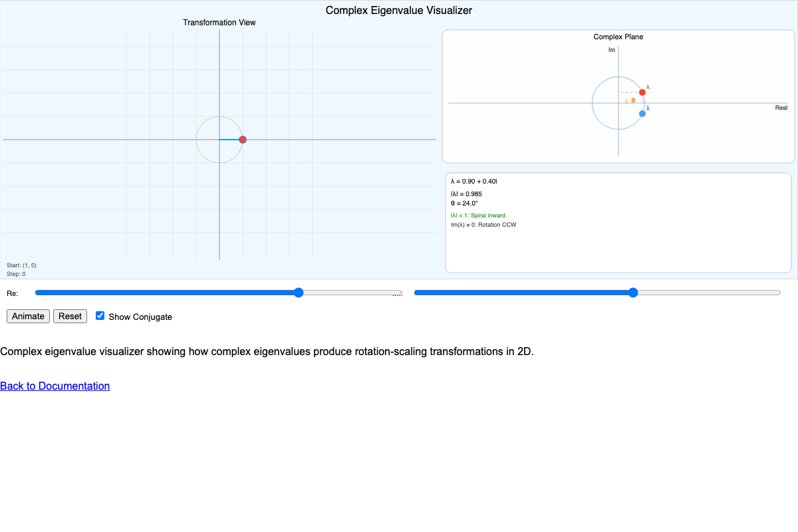
Task: Select the red λ eigenvalue marker in Complex Plane
Action: pyautogui.click(x=642, y=92)
